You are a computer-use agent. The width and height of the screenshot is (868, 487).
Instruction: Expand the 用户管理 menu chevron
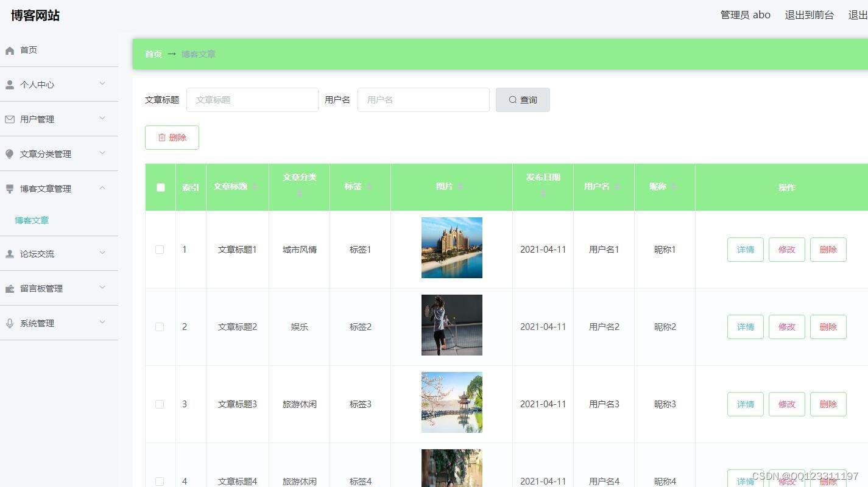tap(102, 119)
